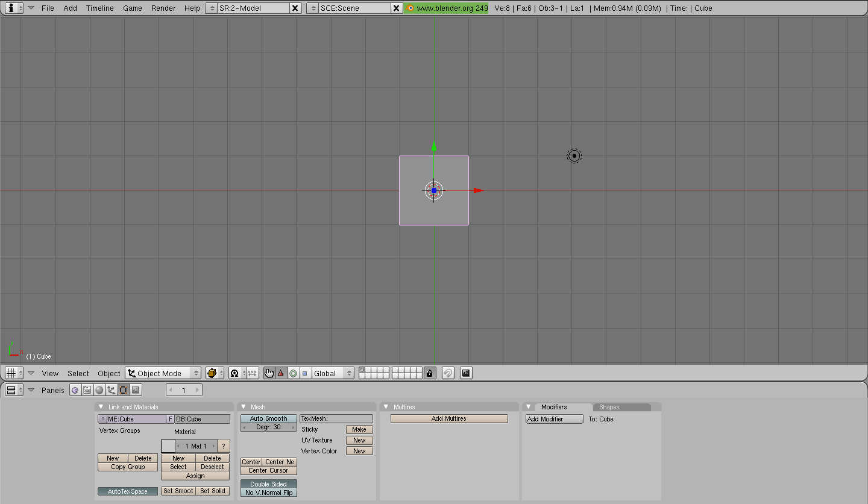Click the object snapping magnet icon
Viewport: 868px width, 504px height.
(x=448, y=373)
